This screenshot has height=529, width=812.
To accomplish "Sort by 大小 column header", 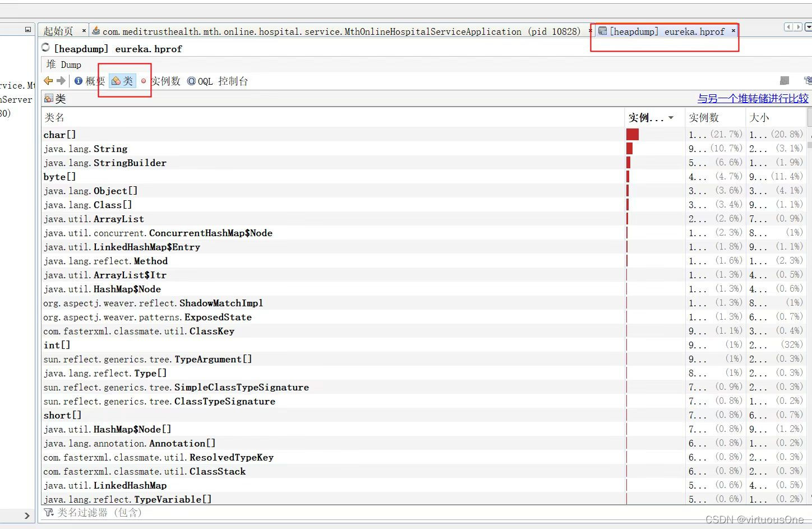I will pyautogui.click(x=776, y=117).
